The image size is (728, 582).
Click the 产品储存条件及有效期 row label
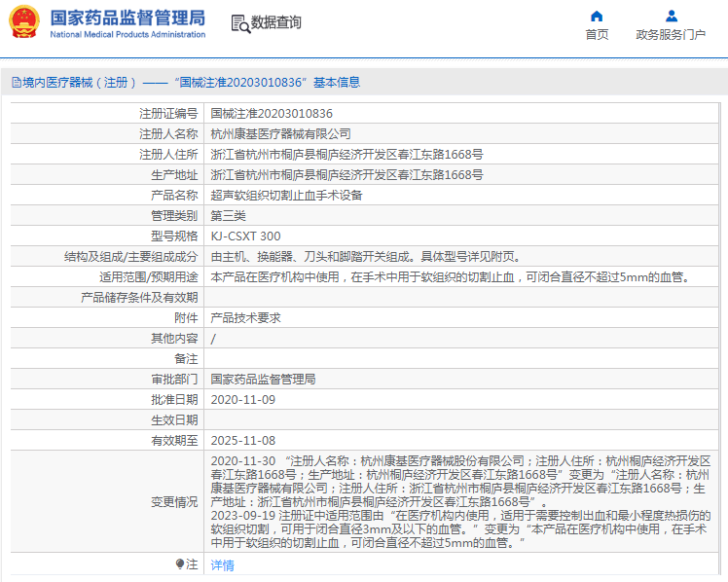click(139, 298)
